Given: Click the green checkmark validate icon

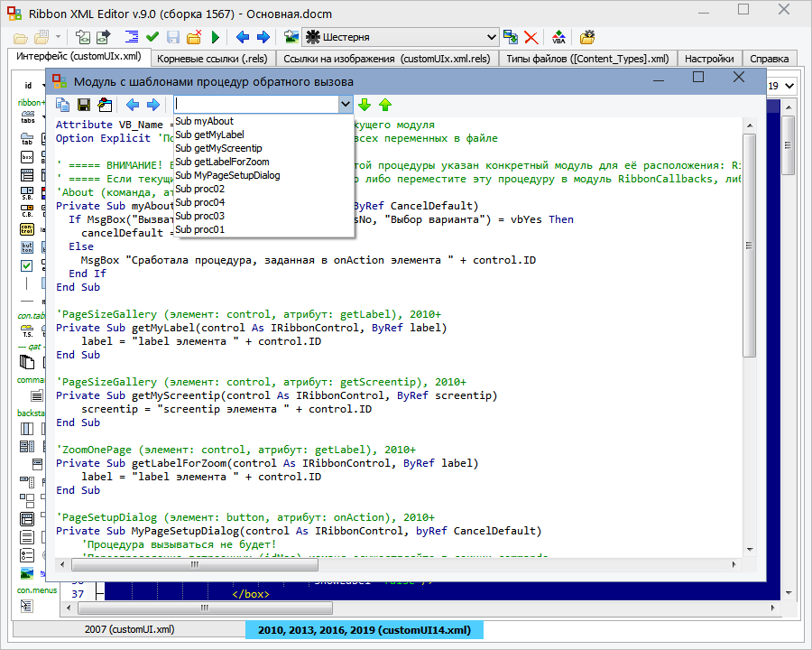Looking at the screenshot, I should 152,37.
